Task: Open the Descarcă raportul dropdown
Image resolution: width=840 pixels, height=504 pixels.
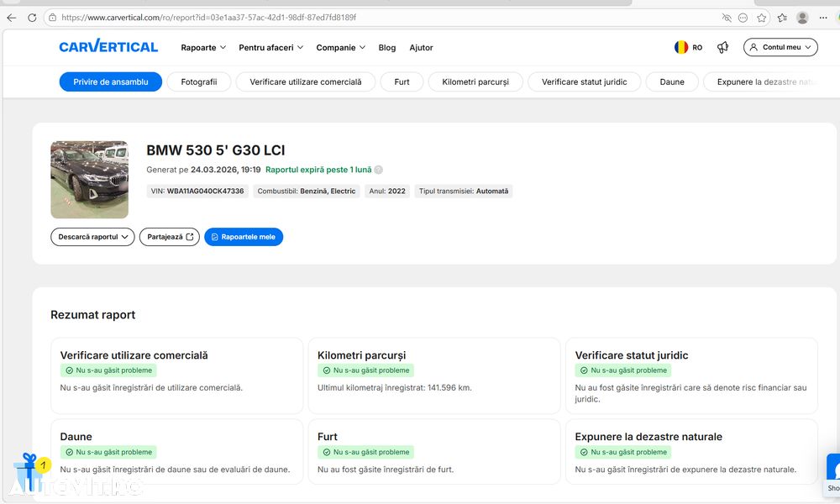Action: [92, 237]
